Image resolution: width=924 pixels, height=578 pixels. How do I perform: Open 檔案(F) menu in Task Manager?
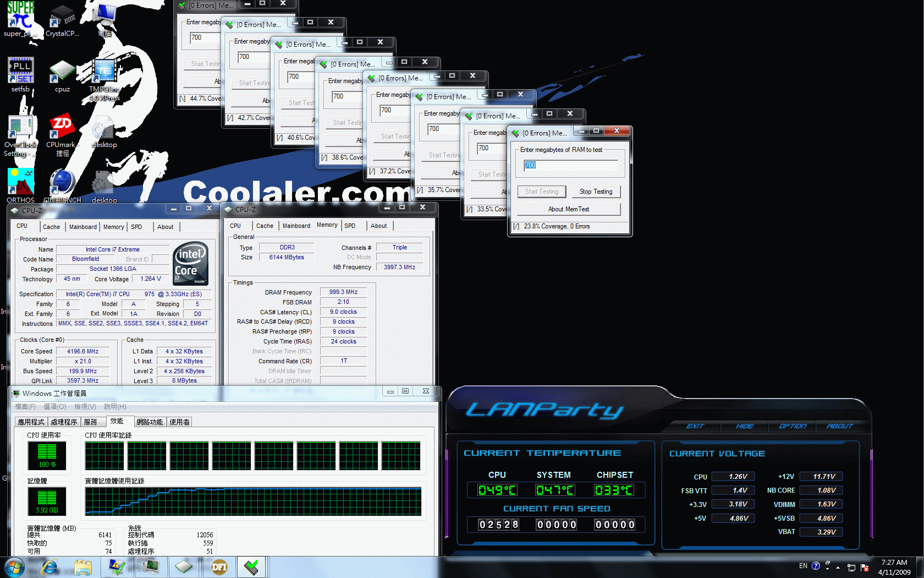click(25, 407)
